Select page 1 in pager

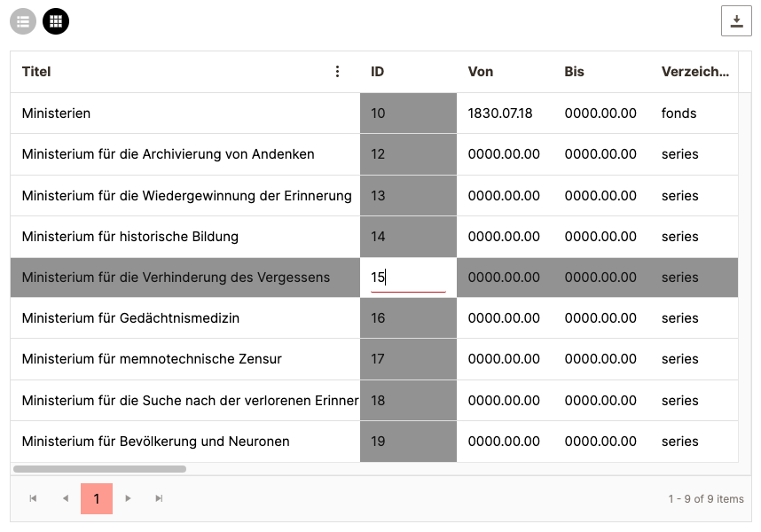97,499
